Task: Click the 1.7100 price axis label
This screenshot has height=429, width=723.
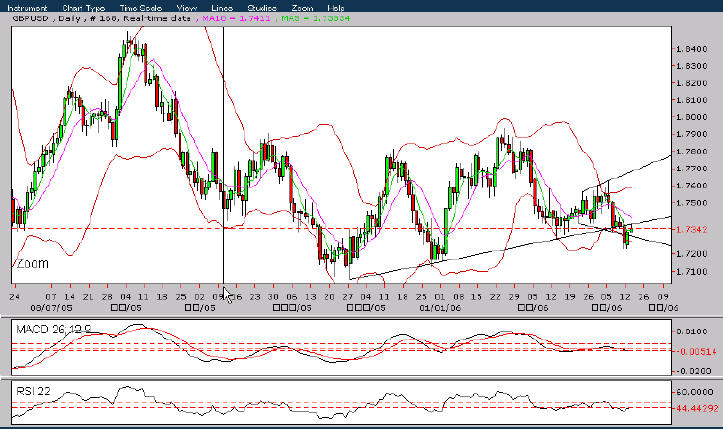Action: coord(691,272)
